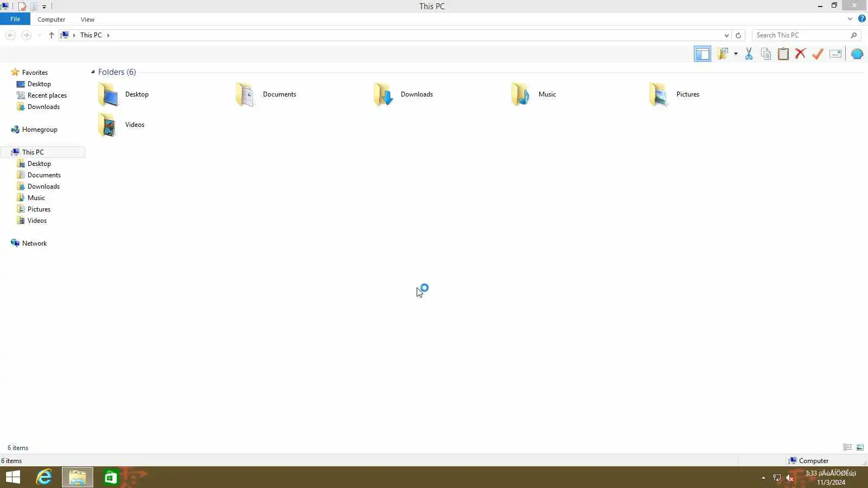Click the File Explorer taskbar button

click(x=77, y=477)
